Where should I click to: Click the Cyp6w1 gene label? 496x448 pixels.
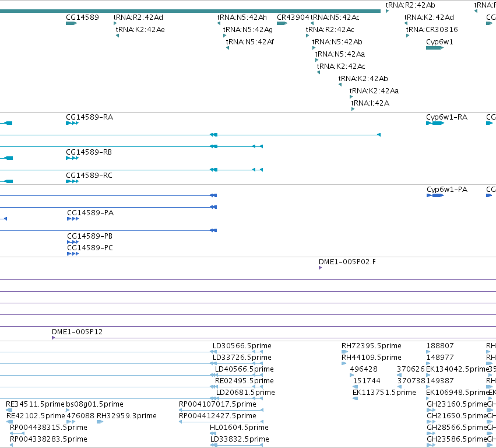tap(439, 42)
